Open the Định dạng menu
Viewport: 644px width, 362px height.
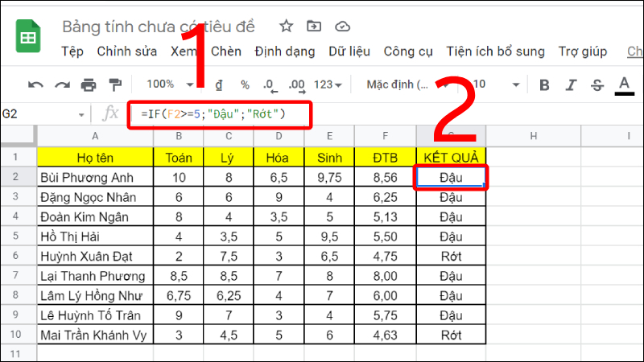[284, 51]
